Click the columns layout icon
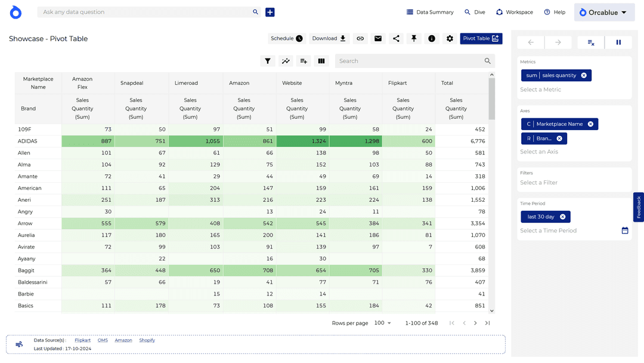This screenshot has height=363, width=644. (x=321, y=61)
